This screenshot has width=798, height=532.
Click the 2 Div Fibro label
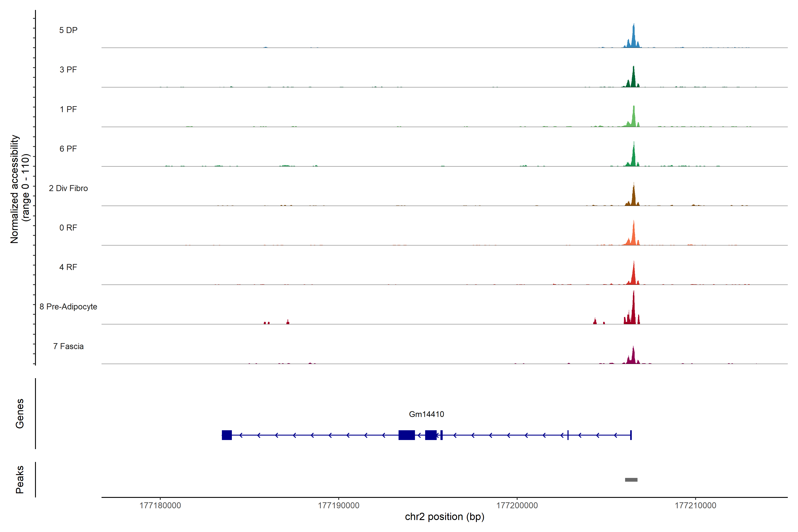tap(68, 188)
